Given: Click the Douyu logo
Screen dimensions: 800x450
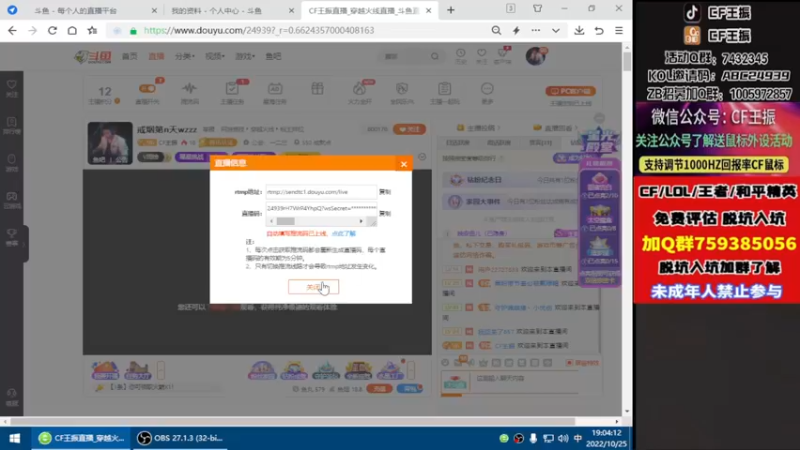Looking at the screenshot, I should click(x=92, y=57).
